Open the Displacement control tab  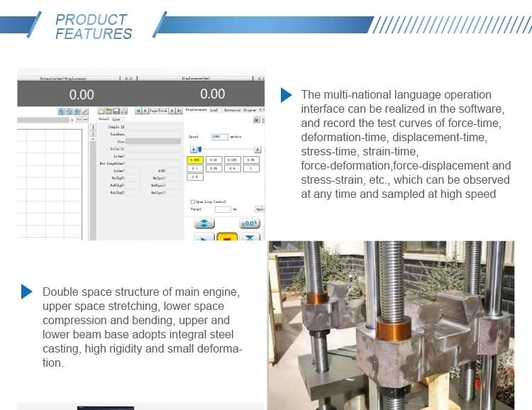click(196, 110)
